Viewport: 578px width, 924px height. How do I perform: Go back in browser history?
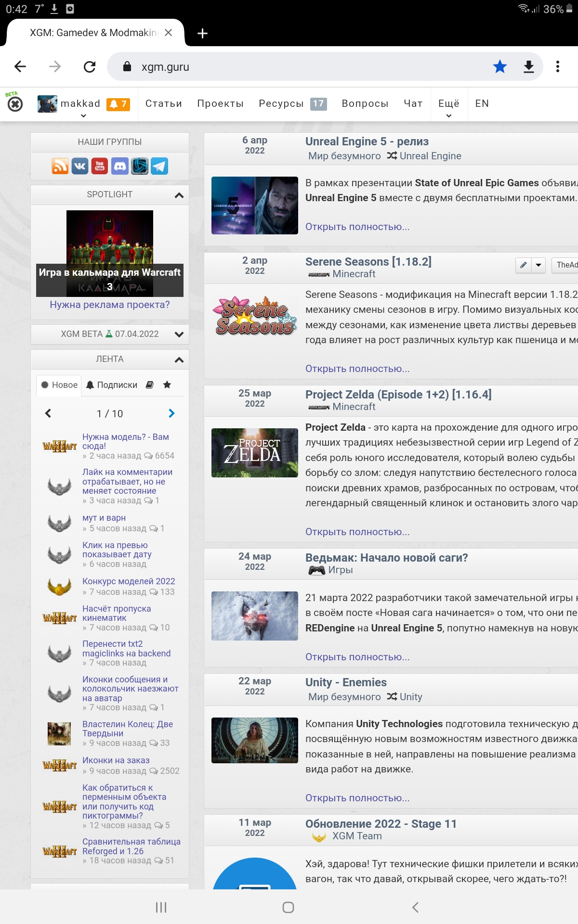[20, 66]
